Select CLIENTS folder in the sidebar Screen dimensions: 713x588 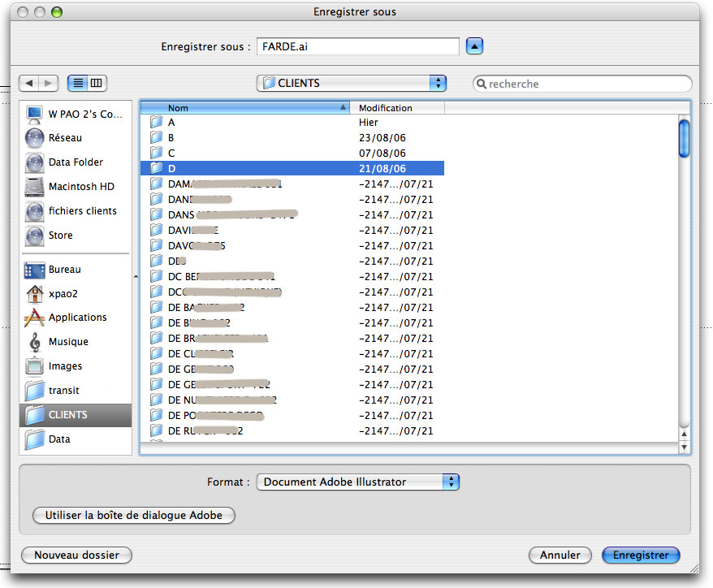coord(76,415)
